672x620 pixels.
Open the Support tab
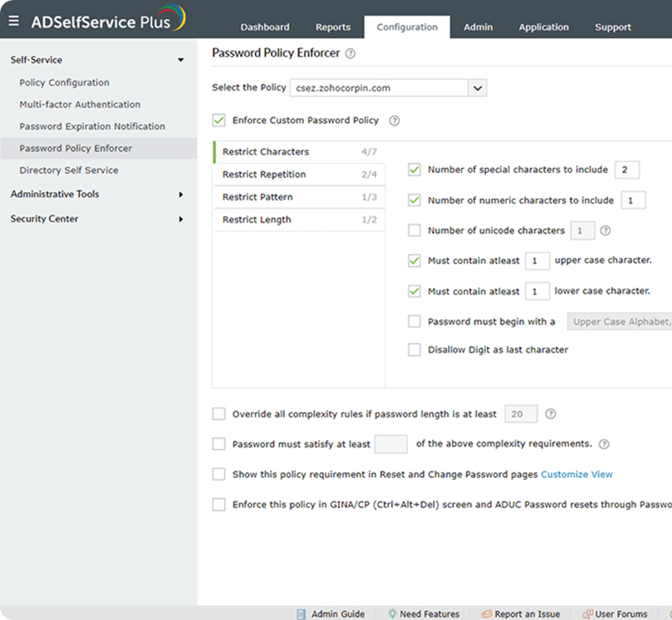[613, 27]
